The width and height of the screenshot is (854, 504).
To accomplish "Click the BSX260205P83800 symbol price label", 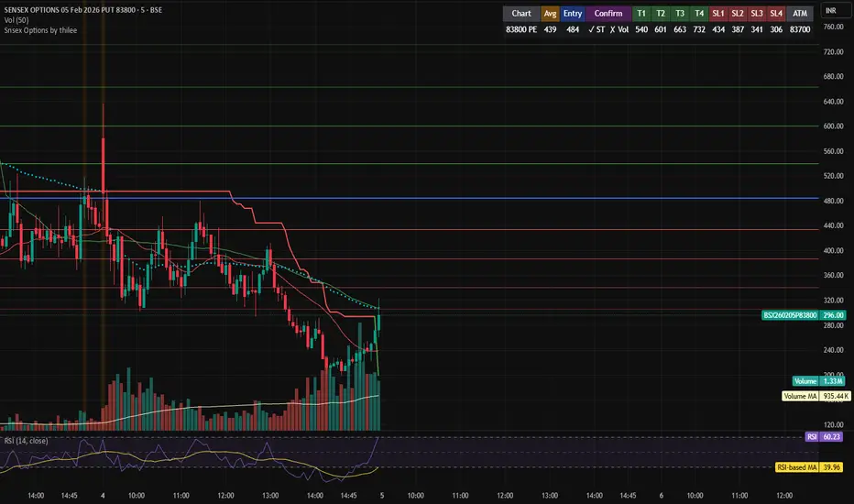I will [790, 315].
